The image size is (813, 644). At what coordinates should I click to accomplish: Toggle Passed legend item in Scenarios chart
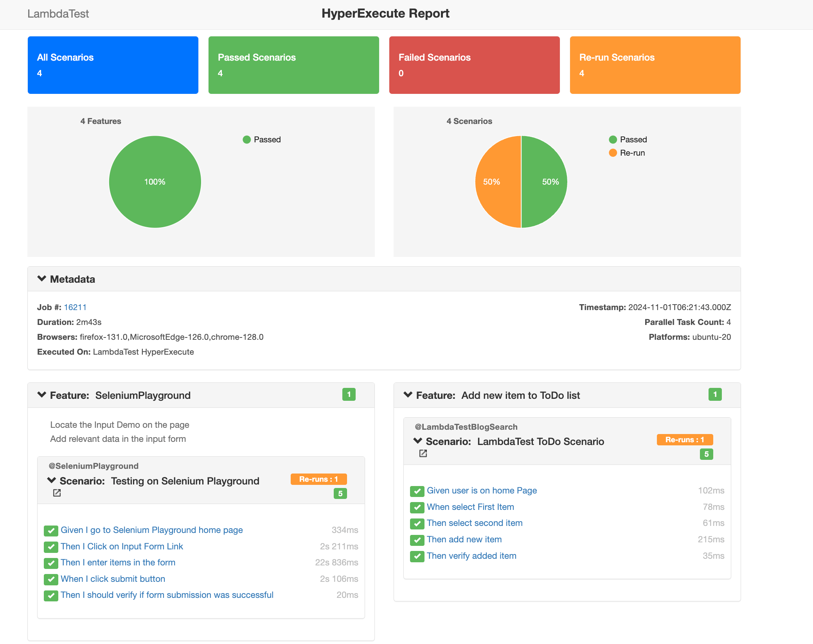(x=628, y=140)
